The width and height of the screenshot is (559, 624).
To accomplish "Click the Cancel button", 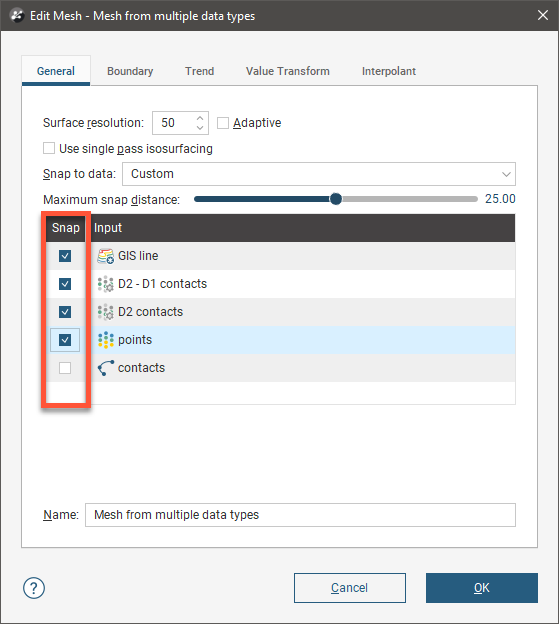I will tap(350, 588).
